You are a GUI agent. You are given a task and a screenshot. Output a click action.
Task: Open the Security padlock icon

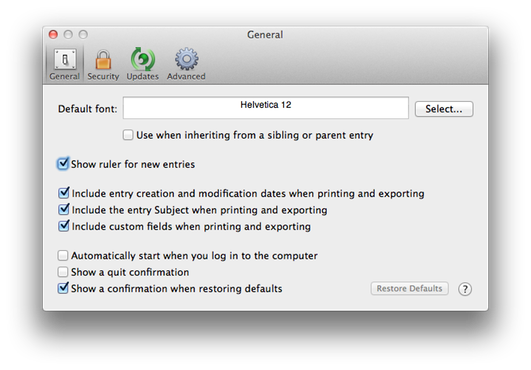point(103,60)
